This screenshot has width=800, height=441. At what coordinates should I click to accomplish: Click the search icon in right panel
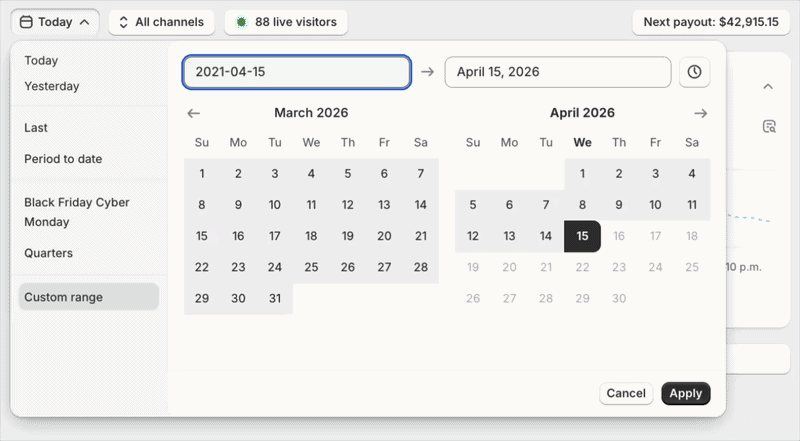768,126
